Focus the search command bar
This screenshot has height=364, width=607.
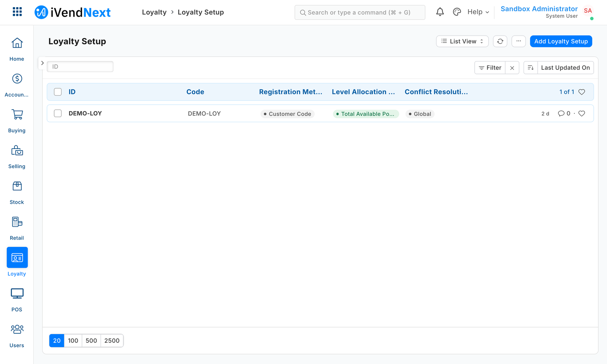tap(360, 13)
